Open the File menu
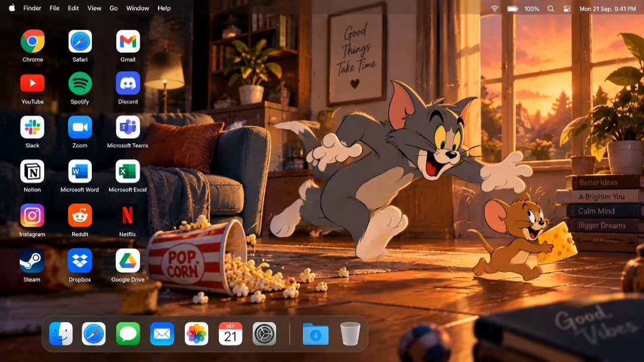The width and height of the screenshot is (644, 362). (x=54, y=8)
